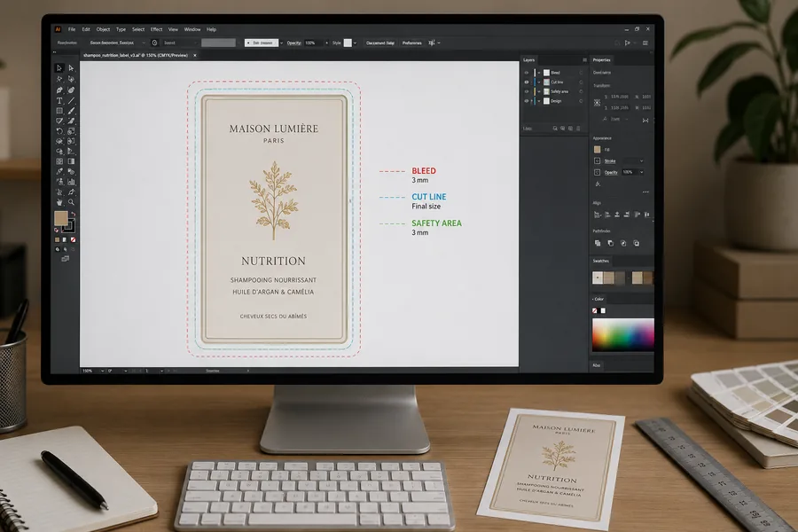Click the first Pathfinder unite icon
Screen dimensions: 798x532
598,243
